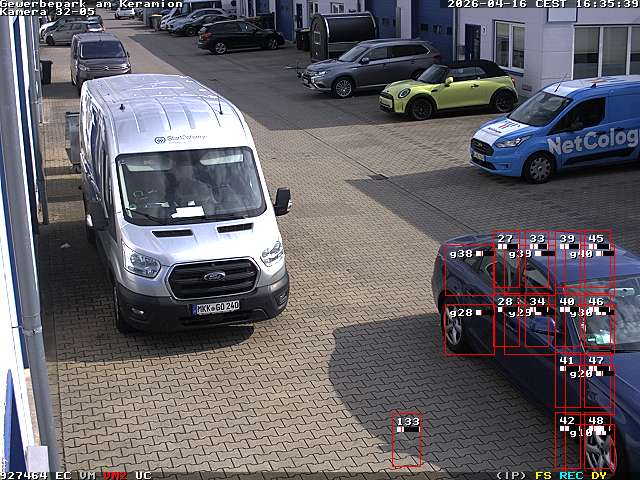Click the UC indicator in bottom status bar

point(143,475)
